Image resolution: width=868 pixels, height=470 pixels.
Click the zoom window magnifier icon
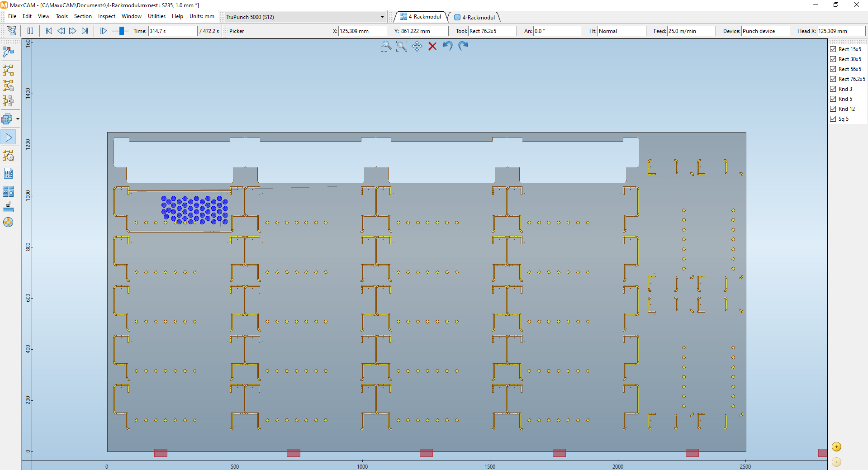click(x=385, y=46)
